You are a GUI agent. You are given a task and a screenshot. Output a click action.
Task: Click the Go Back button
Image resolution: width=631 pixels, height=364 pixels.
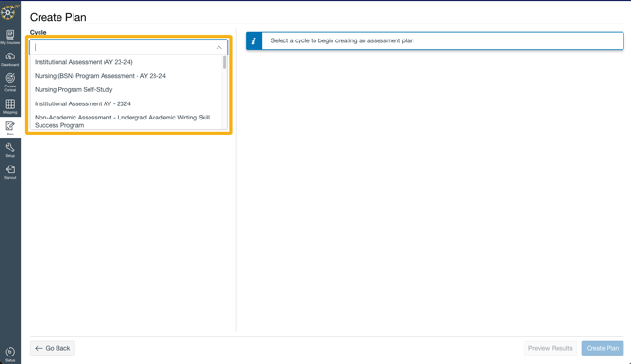[53, 348]
